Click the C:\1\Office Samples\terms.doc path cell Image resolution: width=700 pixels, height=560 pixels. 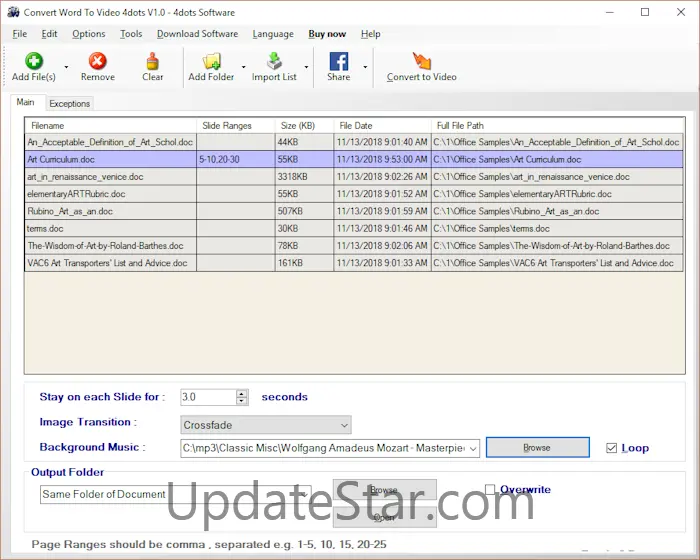pyautogui.click(x=558, y=229)
